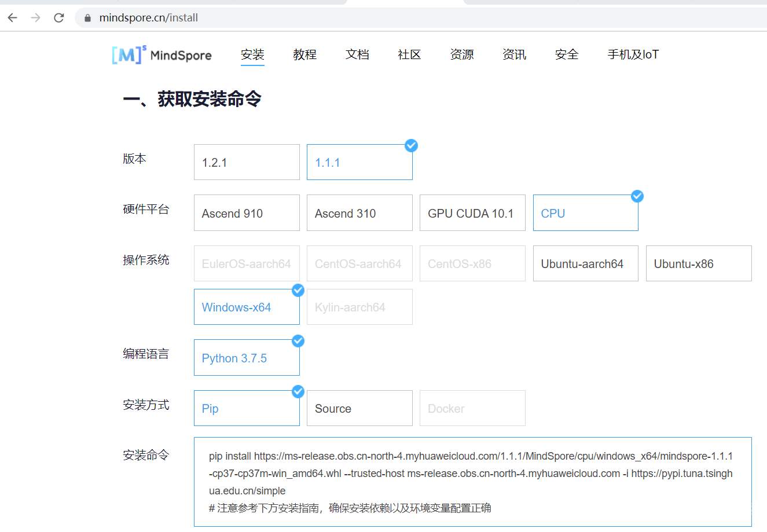Choose Pip installation method

tap(247, 408)
